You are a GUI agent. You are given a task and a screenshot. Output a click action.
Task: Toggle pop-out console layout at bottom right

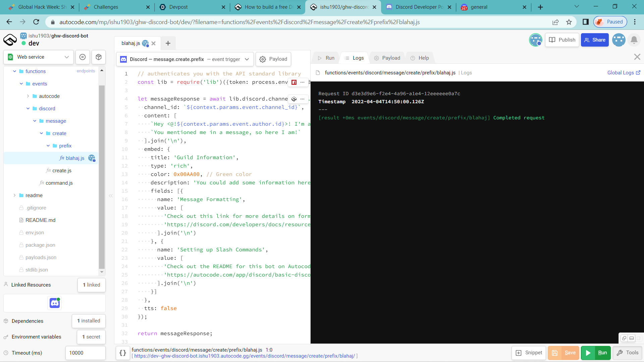(x=625, y=339)
